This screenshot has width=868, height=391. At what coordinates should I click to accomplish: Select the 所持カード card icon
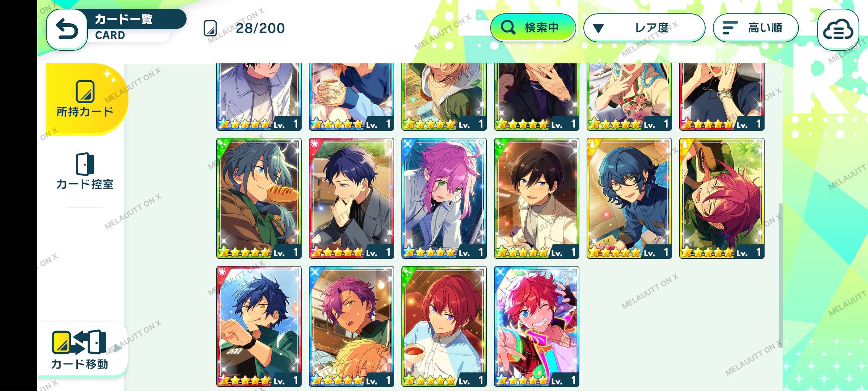pos(85,92)
